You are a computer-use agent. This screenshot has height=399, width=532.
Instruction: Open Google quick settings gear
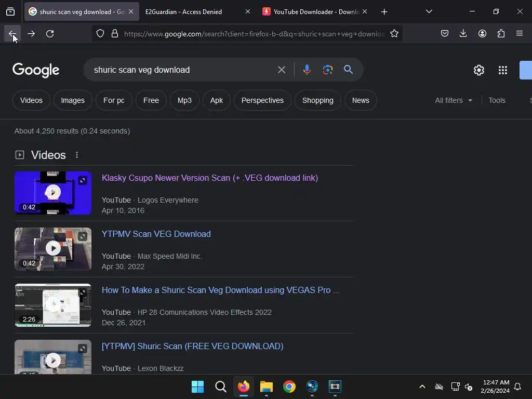tap(478, 70)
